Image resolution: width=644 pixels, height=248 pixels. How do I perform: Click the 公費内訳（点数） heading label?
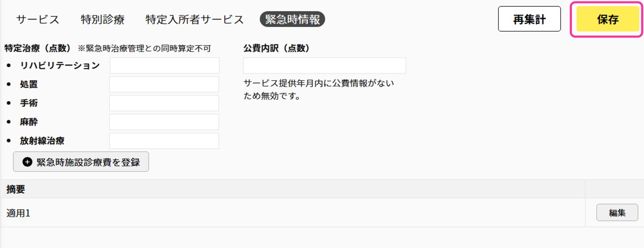[x=276, y=48]
